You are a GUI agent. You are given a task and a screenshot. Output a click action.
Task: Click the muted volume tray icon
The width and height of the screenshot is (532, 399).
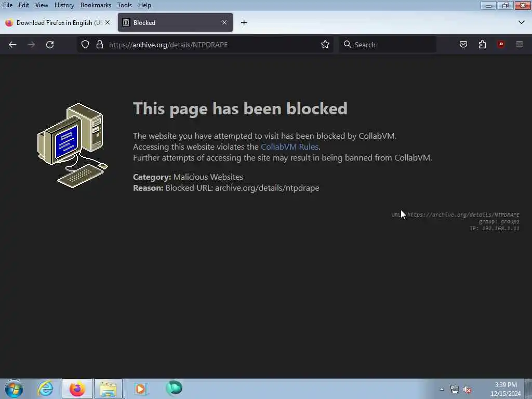pyautogui.click(x=467, y=390)
